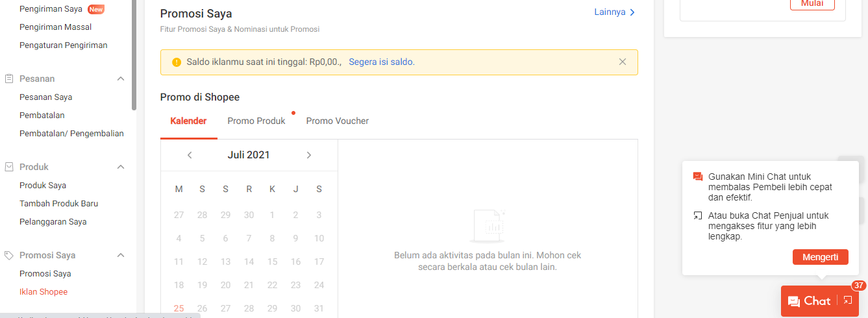Open Iklan Shopee in sidebar

tap(43, 292)
